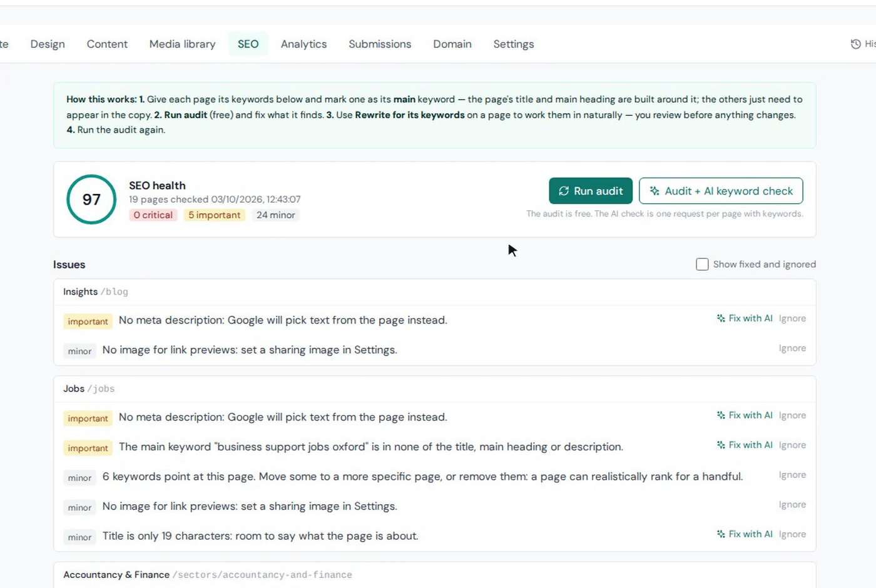Image resolution: width=876 pixels, height=588 pixels.
Task: View the Submissions tab
Action: coord(380,44)
